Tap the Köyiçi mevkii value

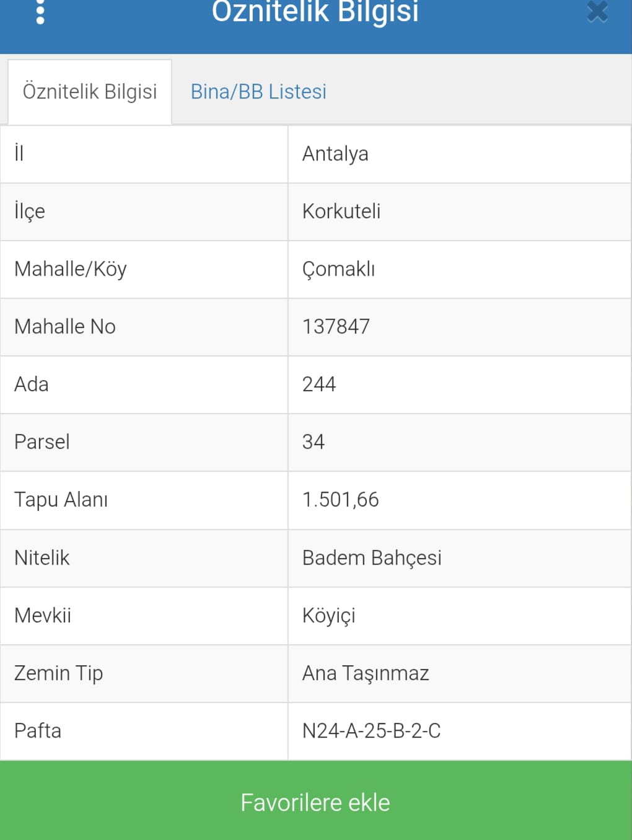tap(329, 616)
